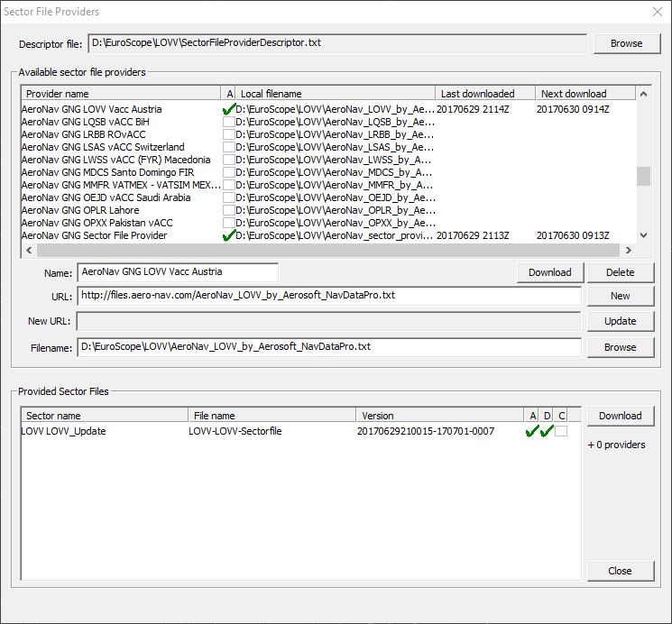
Task: Sort providers by Provider name column header
Action: [121, 94]
